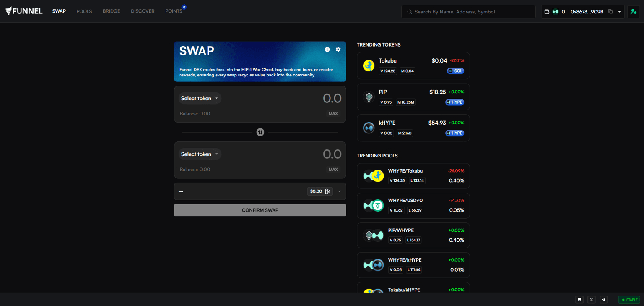Open the Tokabu trending token card
The height and width of the screenshot is (306, 644).
pos(413,65)
